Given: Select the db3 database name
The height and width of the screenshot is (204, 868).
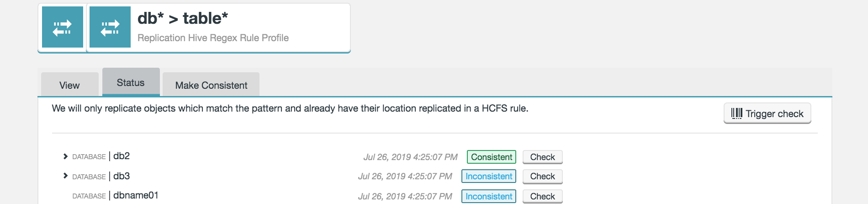Looking at the screenshot, I should point(122,176).
